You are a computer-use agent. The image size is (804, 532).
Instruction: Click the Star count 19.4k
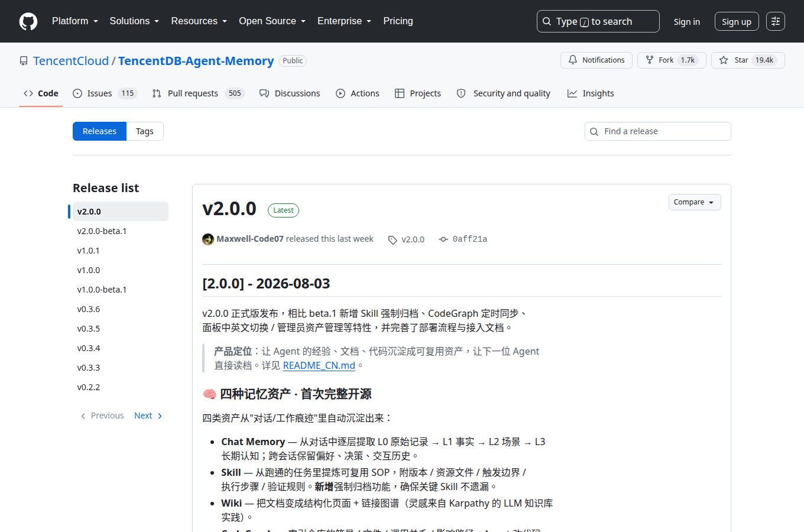[x=764, y=60]
